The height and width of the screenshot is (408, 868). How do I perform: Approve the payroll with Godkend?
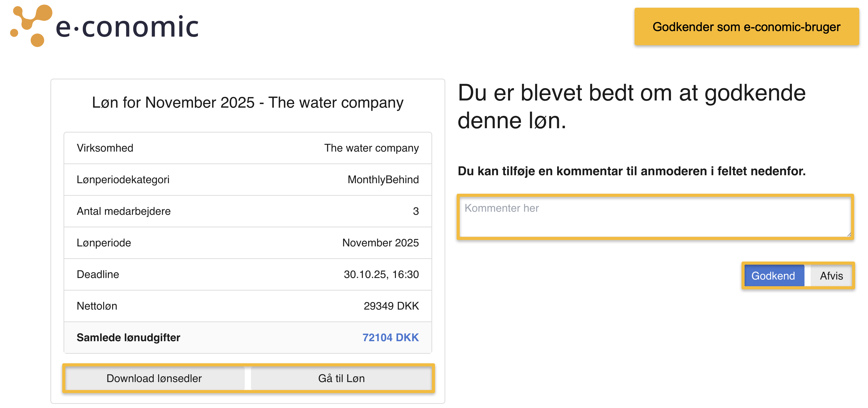click(773, 276)
